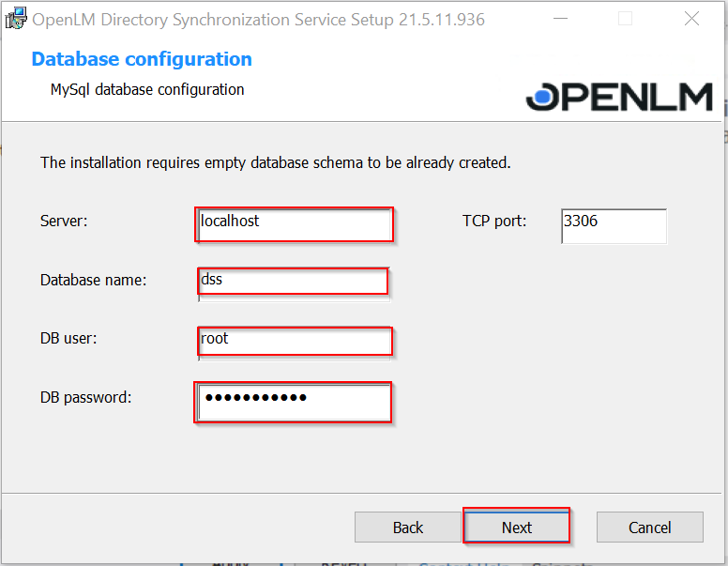Click the 'Server:' label
728x566 pixels.
click(x=64, y=222)
